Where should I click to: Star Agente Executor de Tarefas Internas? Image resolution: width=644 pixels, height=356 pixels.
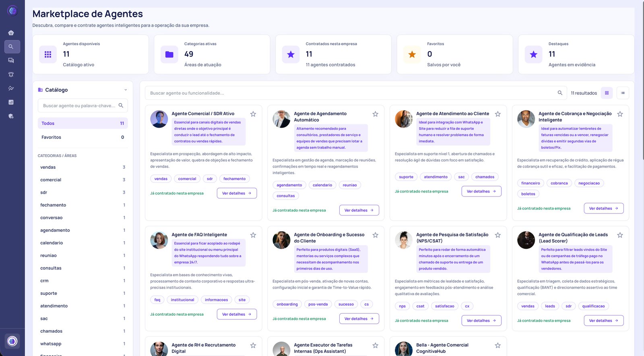[x=375, y=346]
